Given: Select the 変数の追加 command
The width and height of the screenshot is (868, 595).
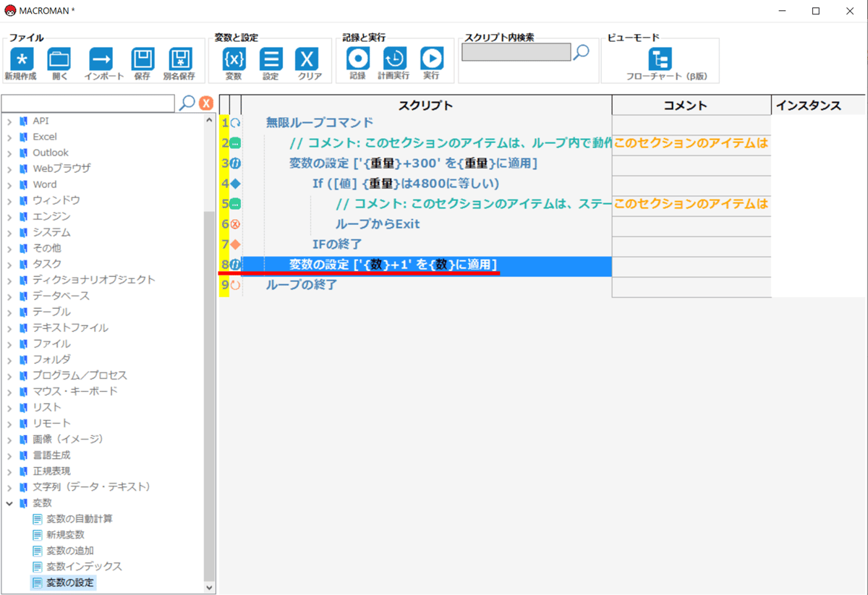Looking at the screenshot, I should [70, 551].
